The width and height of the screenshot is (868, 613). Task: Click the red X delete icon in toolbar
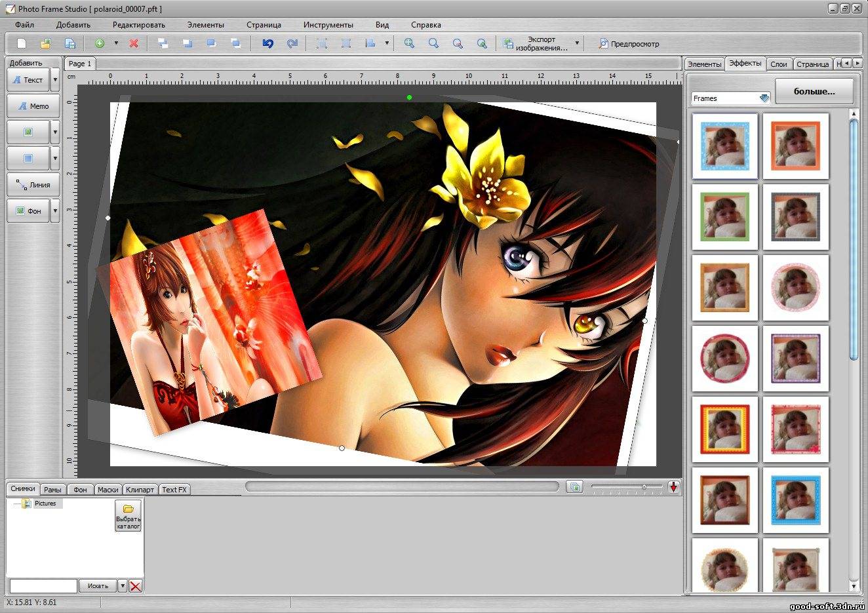[134, 43]
